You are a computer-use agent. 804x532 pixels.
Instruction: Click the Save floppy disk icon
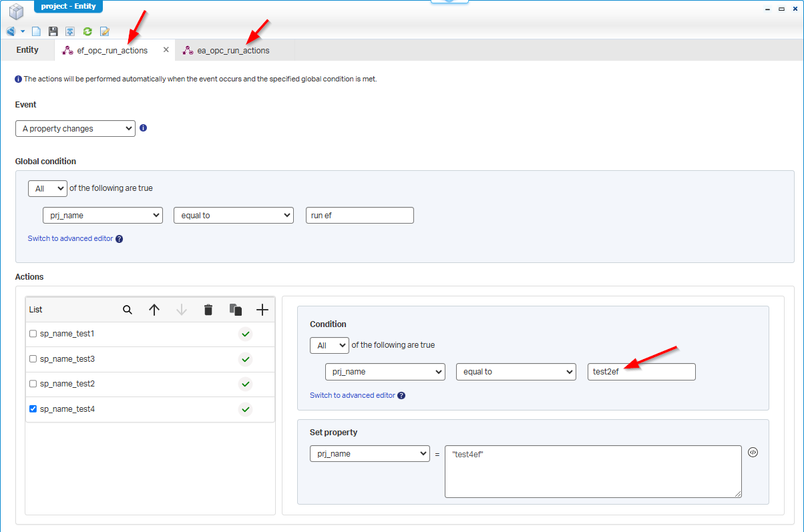point(53,31)
